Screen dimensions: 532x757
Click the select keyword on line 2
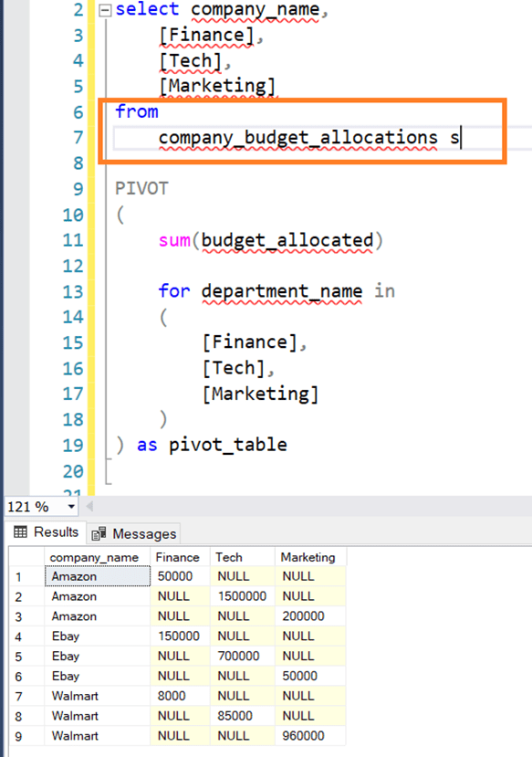pos(147,9)
